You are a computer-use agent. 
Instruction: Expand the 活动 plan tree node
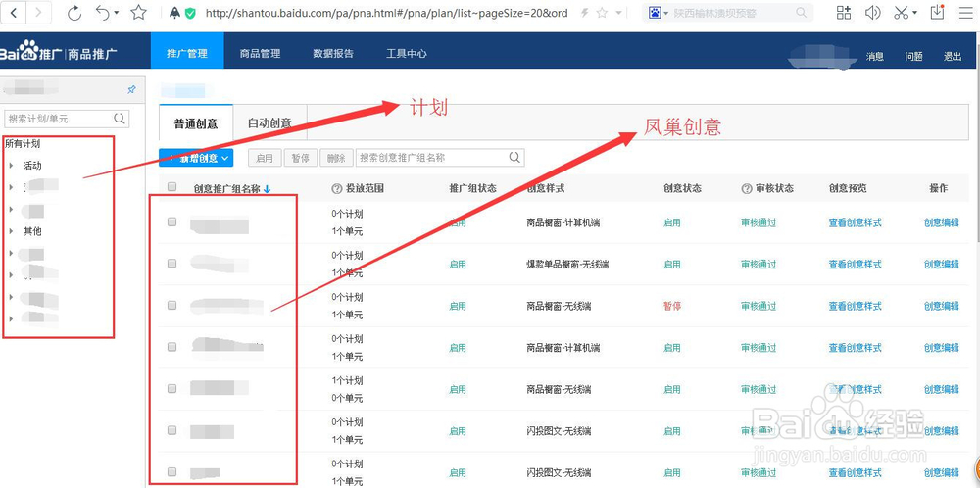(11, 166)
